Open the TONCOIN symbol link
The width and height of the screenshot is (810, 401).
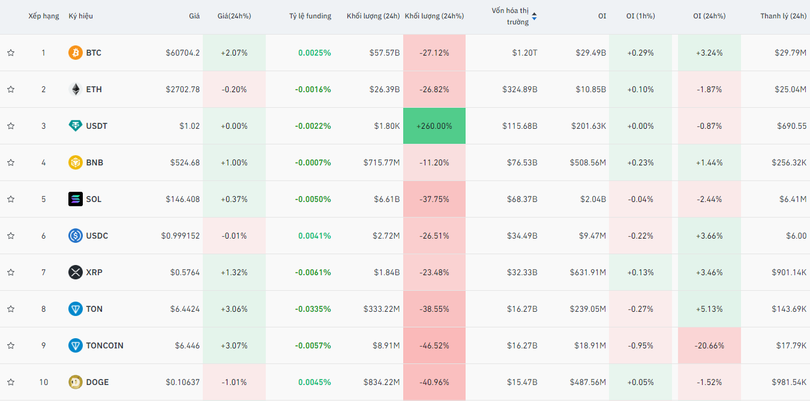pos(104,346)
